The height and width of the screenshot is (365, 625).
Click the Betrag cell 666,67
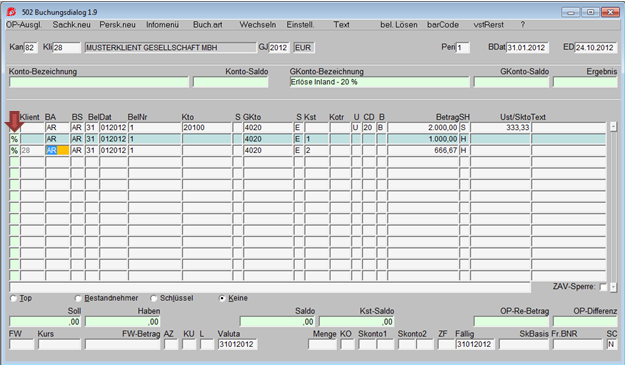tap(423, 151)
